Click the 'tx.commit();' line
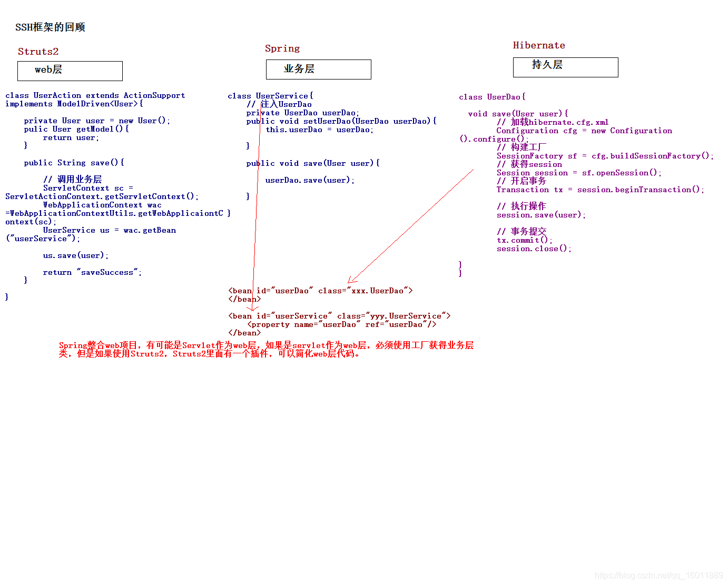This screenshot has height=585, width=728. 525,240
